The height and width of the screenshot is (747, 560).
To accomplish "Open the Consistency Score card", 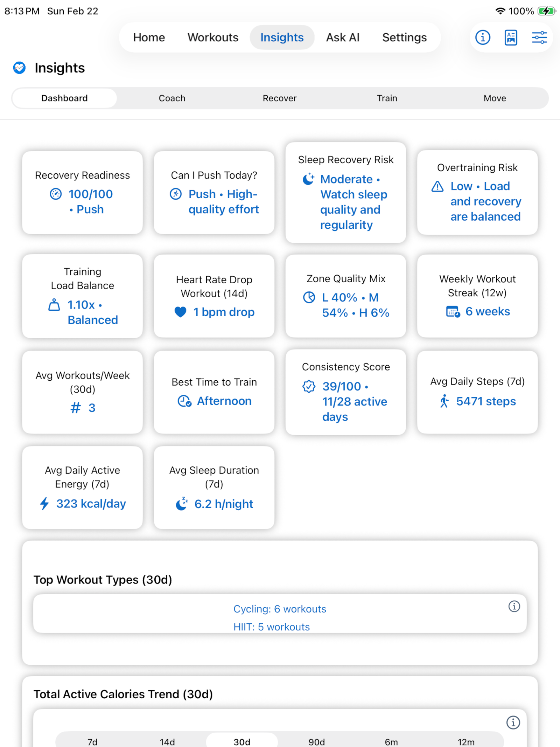I will (x=345, y=392).
